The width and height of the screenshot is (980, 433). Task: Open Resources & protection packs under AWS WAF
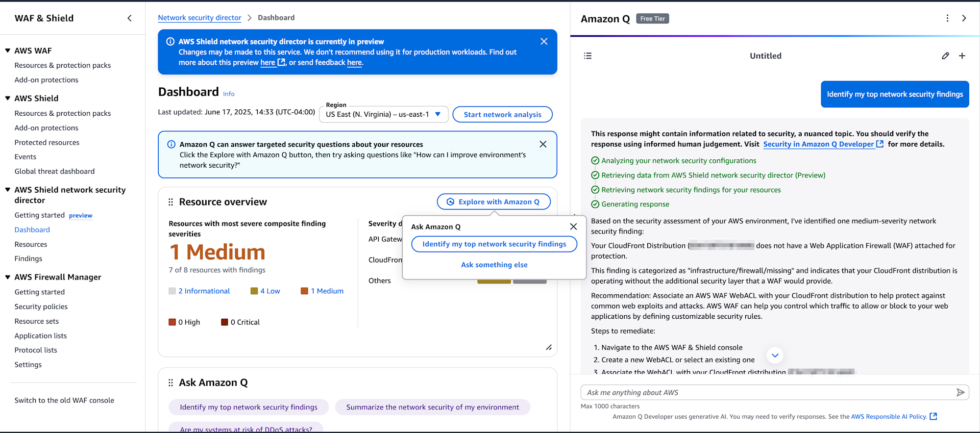pos(63,65)
